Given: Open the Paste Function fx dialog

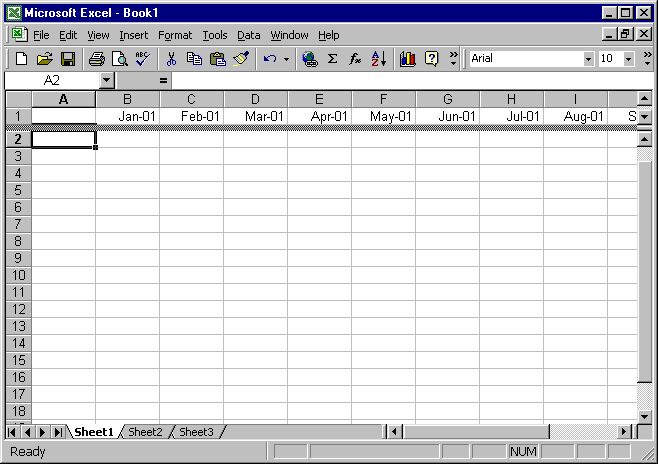Looking at the screenshot, I should coord(355,59).
